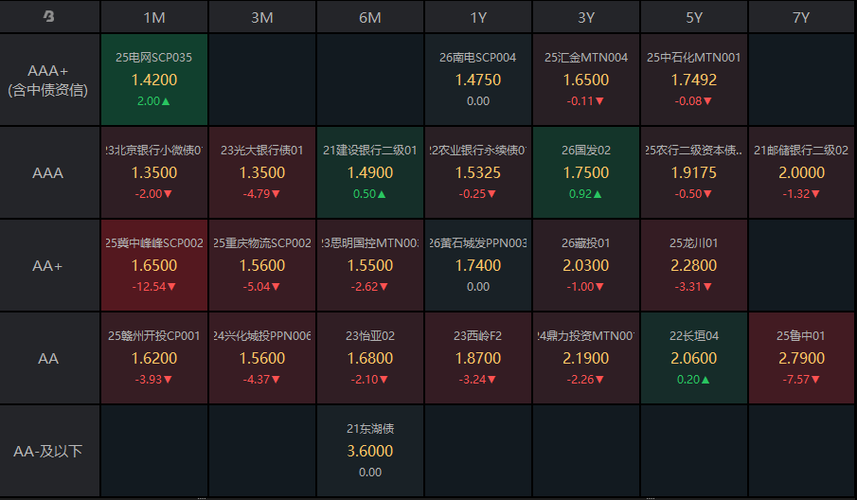Image resolution: width=857 pixels, height=500 pixels.
Task: Open the 26南电SCP004 bond cell
Action: click(x=478, y=80)
